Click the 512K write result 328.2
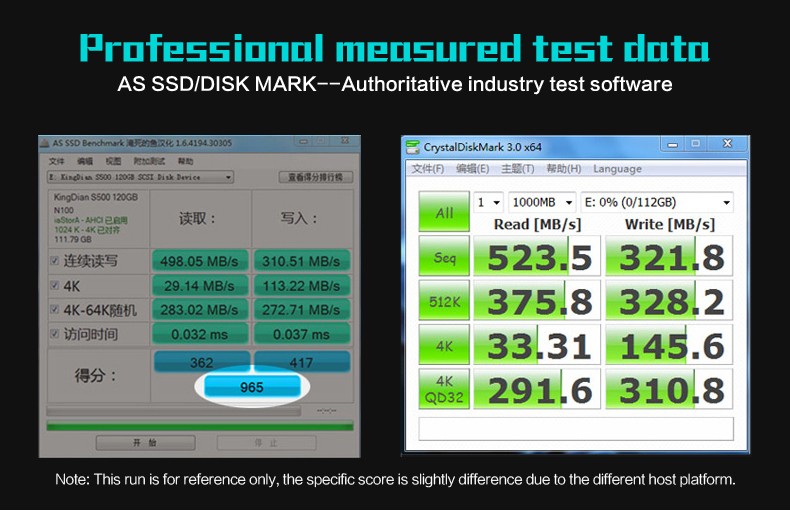Viewport: 790px width, 513px height. (x=669, y=300)
